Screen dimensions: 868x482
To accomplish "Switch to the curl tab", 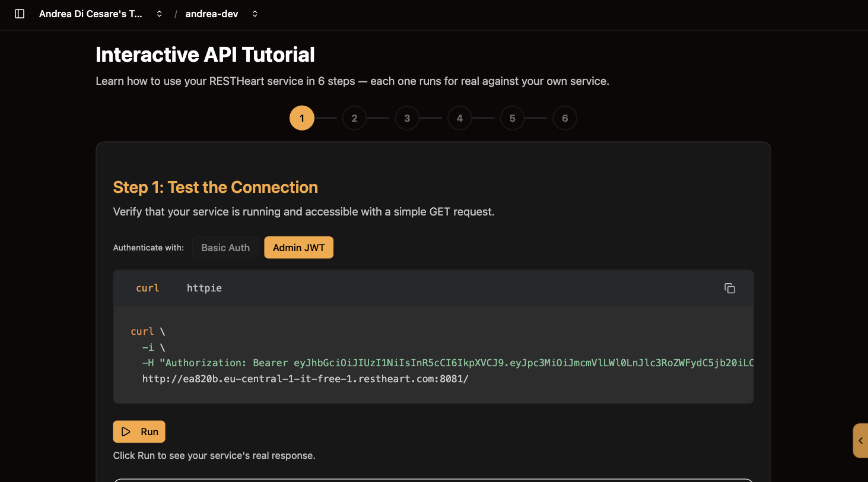I will [148, 288].
